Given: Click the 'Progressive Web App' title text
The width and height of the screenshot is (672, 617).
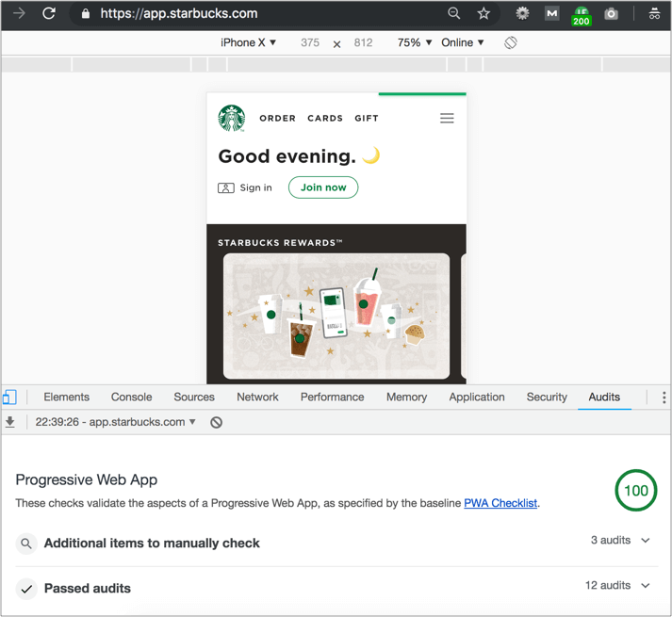Looking at the screenshot, I should coord(87,479).
